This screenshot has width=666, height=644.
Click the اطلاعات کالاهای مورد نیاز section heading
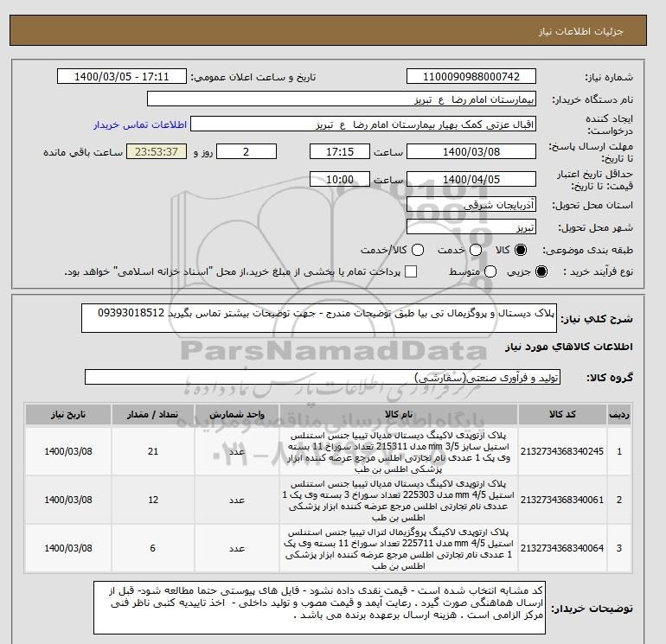(569, 347)
